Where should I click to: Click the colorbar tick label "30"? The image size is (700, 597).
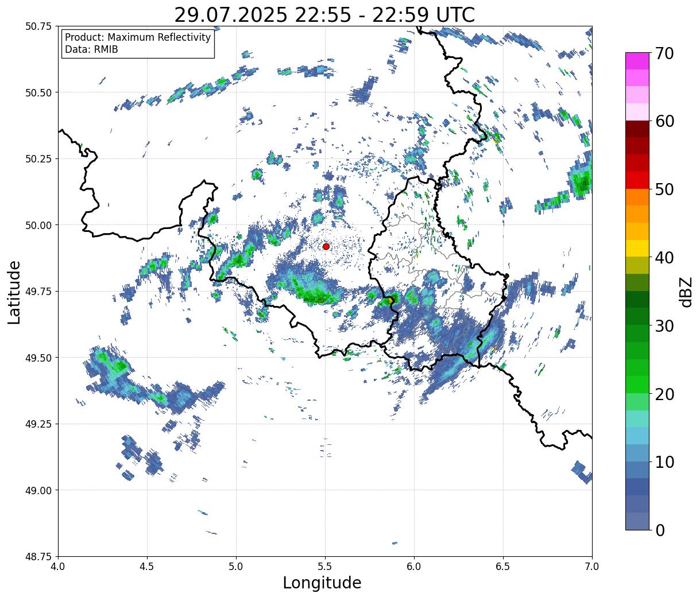tap(665, 326)
